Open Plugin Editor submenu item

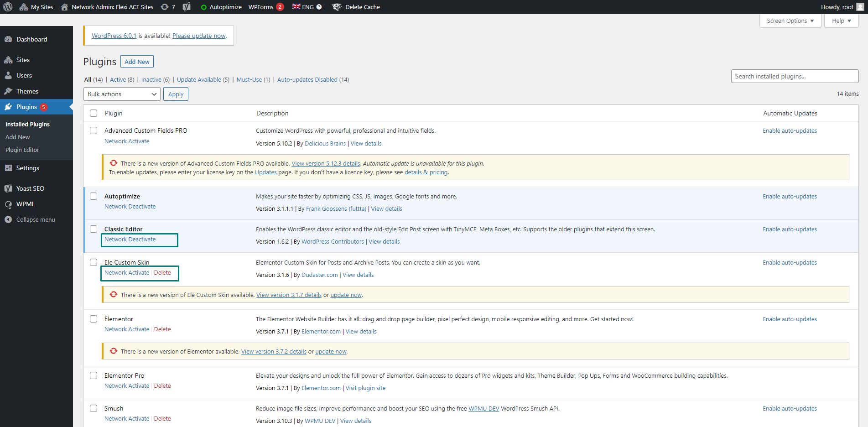click(22, 150)
